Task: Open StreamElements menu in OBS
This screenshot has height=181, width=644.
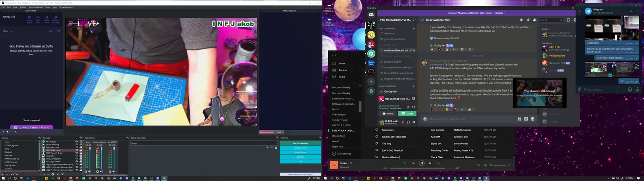Action: 66,7
